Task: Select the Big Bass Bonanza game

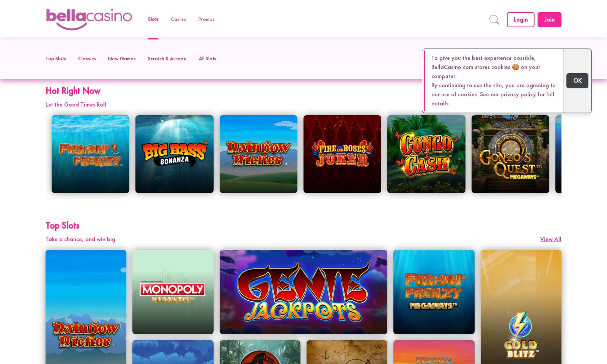Action: coord(174,154)
